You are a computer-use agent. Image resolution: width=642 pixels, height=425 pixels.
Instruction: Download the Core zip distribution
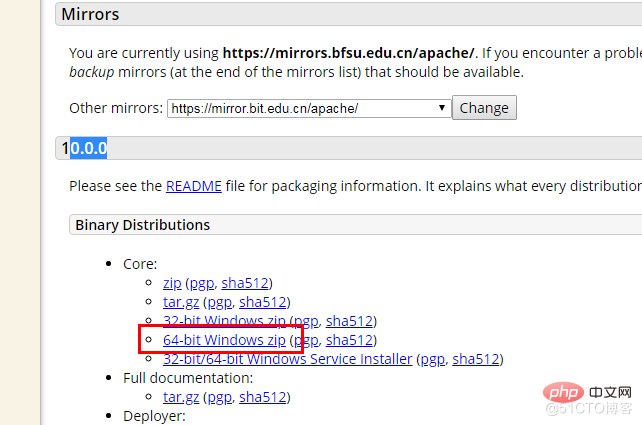tap(172, 283)
